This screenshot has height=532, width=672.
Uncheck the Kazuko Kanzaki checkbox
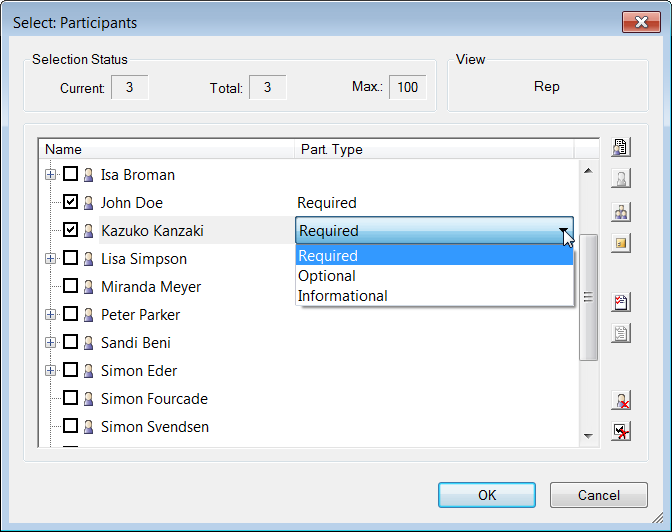[x=70, y=230]
